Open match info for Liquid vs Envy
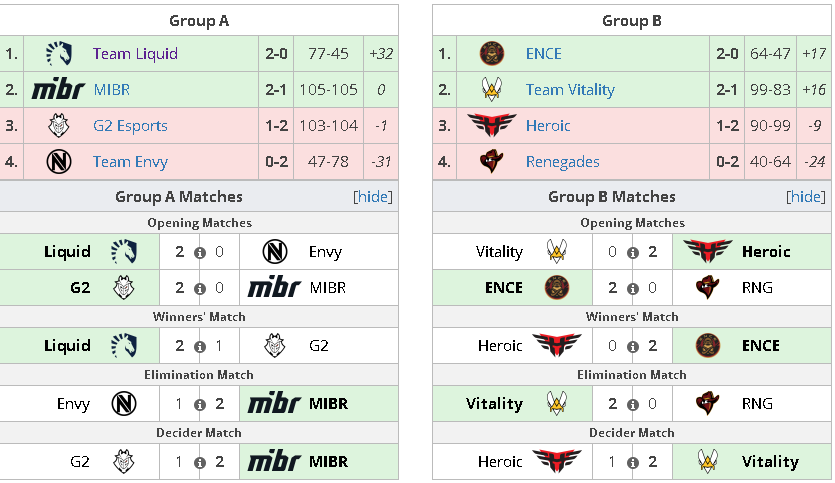835x483 pixels. coord(200,252)
